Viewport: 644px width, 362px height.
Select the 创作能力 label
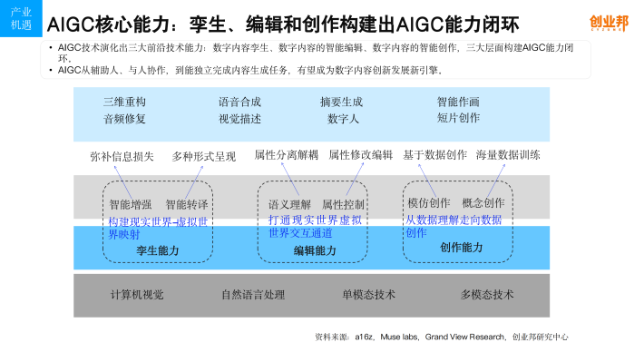tap(462, 248)
